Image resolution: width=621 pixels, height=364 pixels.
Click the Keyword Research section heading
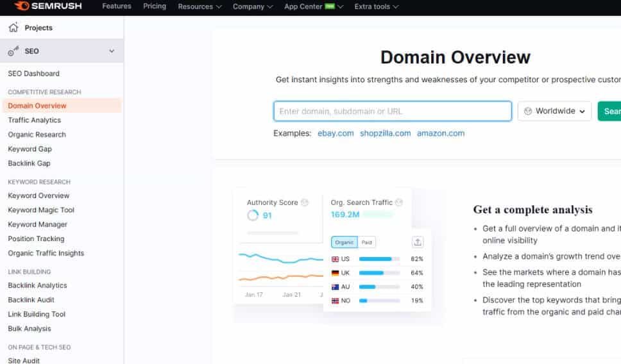[x=39, y=182]
